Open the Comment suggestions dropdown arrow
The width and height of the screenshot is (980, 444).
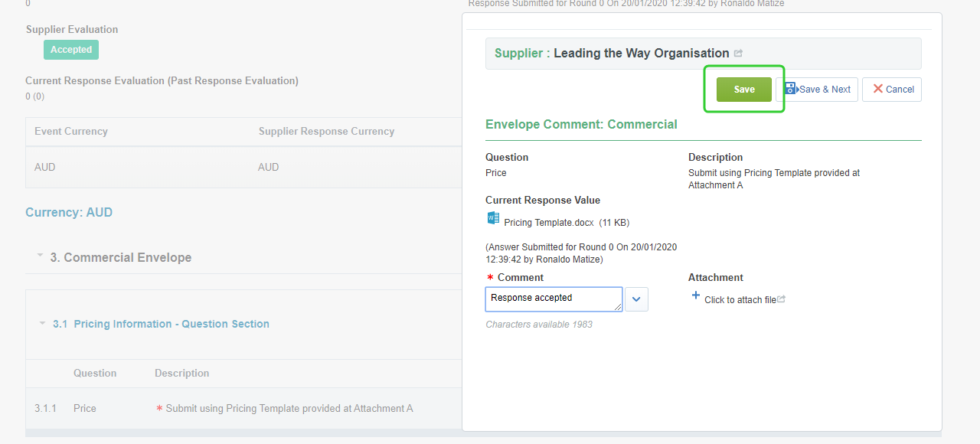(636, 299)
